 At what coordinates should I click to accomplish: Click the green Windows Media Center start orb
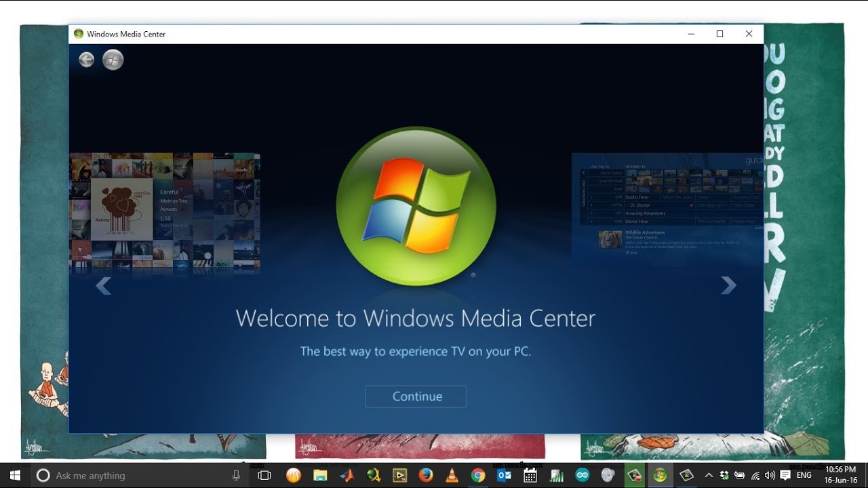coord(113,60)
